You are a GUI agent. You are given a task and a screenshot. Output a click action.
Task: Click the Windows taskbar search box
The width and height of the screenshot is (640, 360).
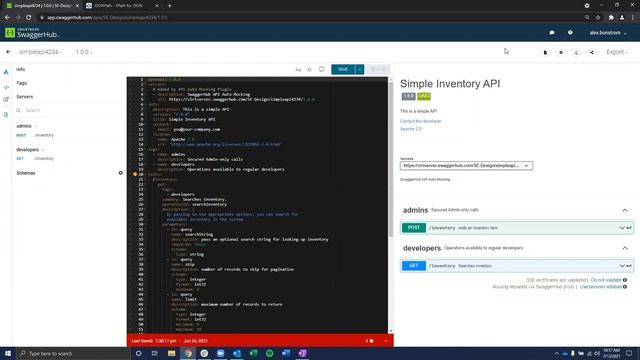73,353
